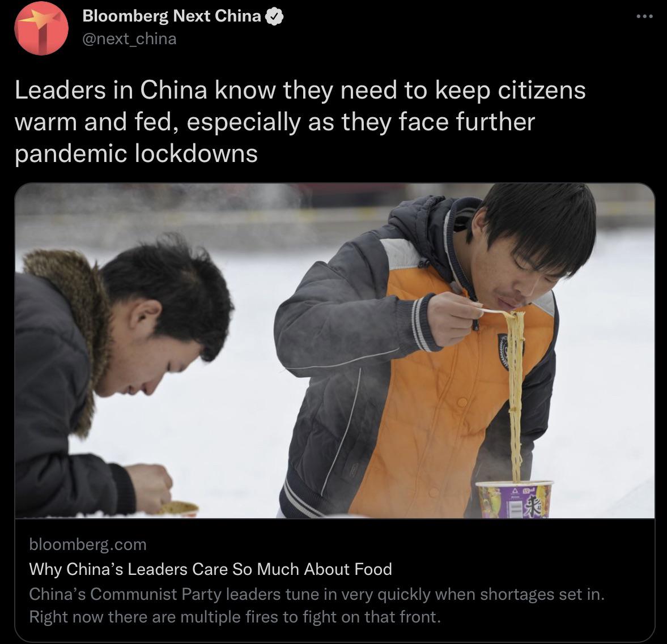
Task: Open the article preview photo
Action: (335, 351)
